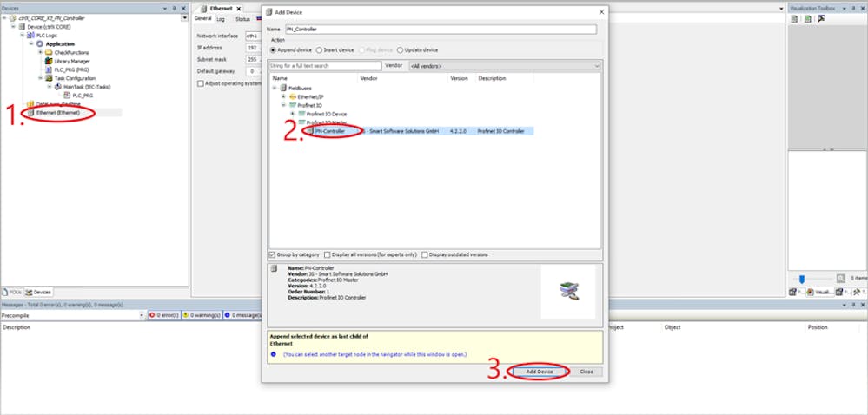Enable Display all versions (for experts only)
Screen dimensions: 868x415
click(328, 254)
